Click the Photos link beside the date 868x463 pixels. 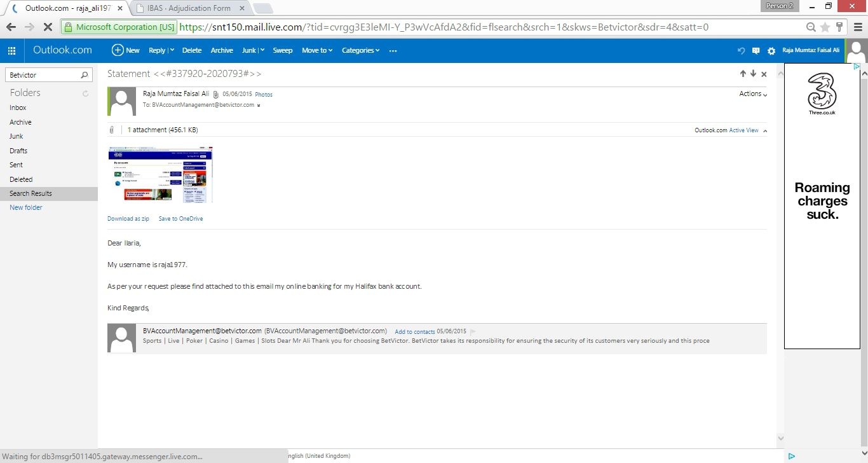[264, 95]
